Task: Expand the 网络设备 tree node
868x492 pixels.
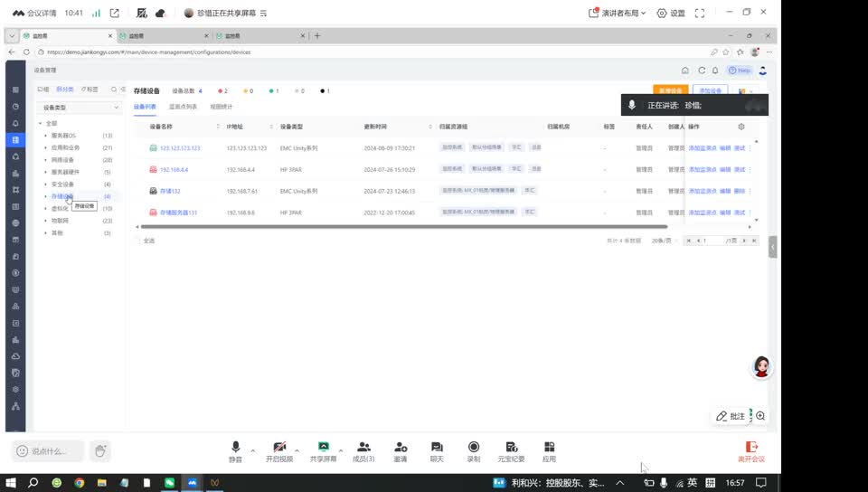Action: [46, 160]
